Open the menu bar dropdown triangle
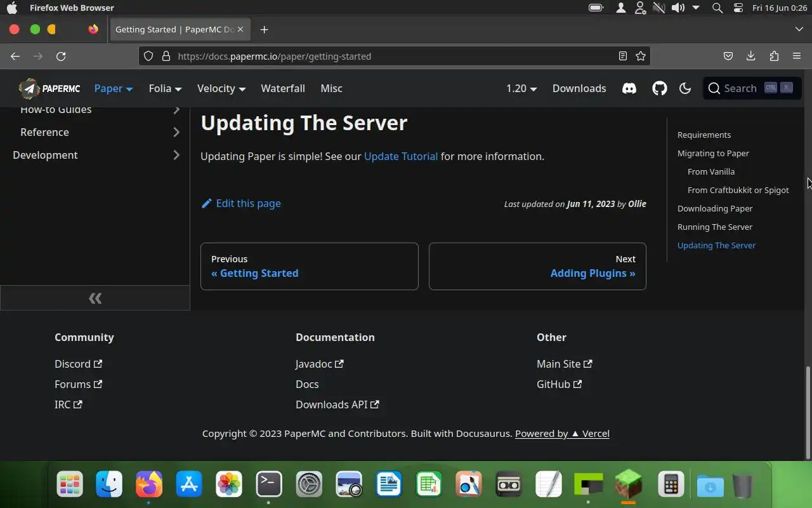The width and height of the screenshot is (812, 508). pos(696,8)
